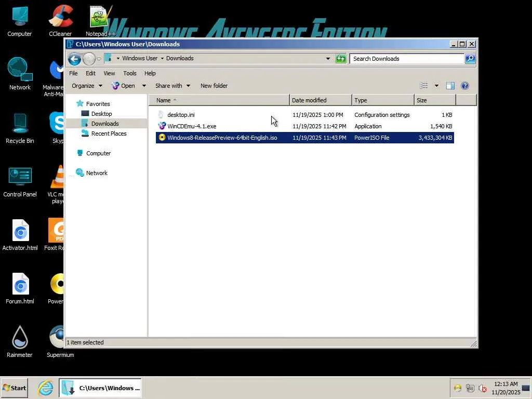The image size is (532, 399).
Task: Click the Change your view icon
Action: [x=424, y=86]
